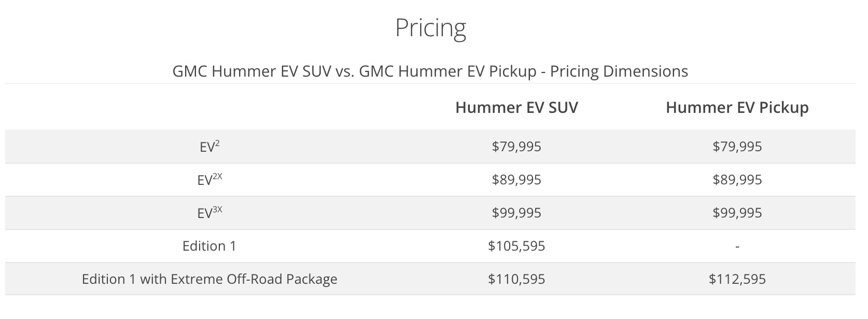868x319 pixels.
Task: Click the Pickup price for the EV2X trim
Action: click(737, 180)
